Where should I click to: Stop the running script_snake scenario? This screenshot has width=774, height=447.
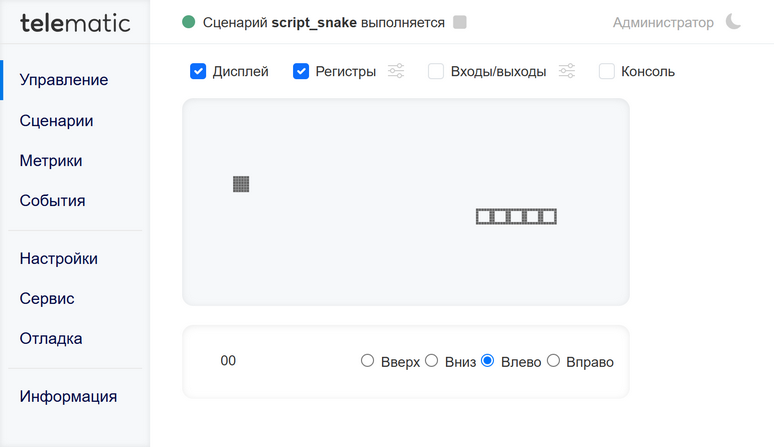click(x=460, y=22)
